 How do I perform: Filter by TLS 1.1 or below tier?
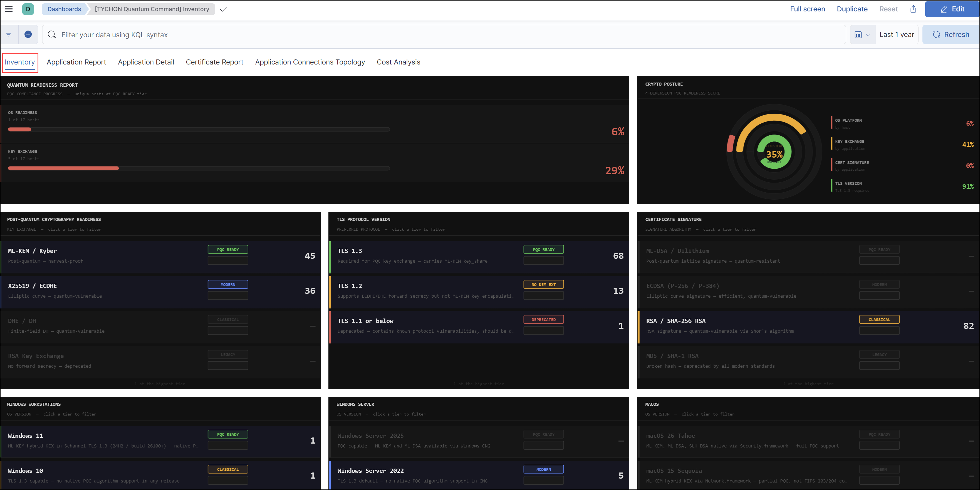tap(479, 326)
